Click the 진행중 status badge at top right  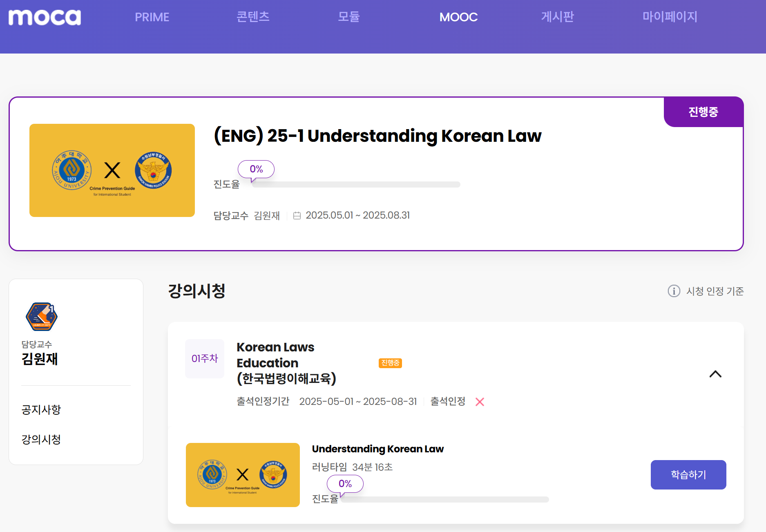coord(703,112)
